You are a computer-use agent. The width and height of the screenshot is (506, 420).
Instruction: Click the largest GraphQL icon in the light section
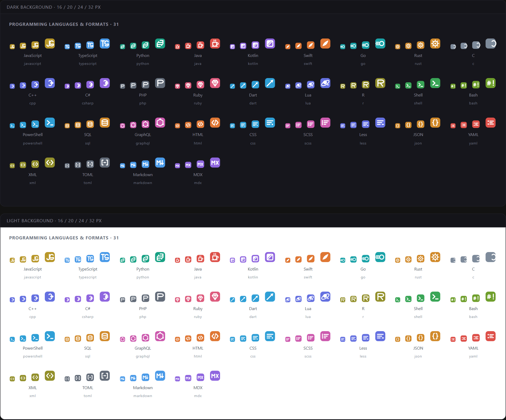click(160, 336)
